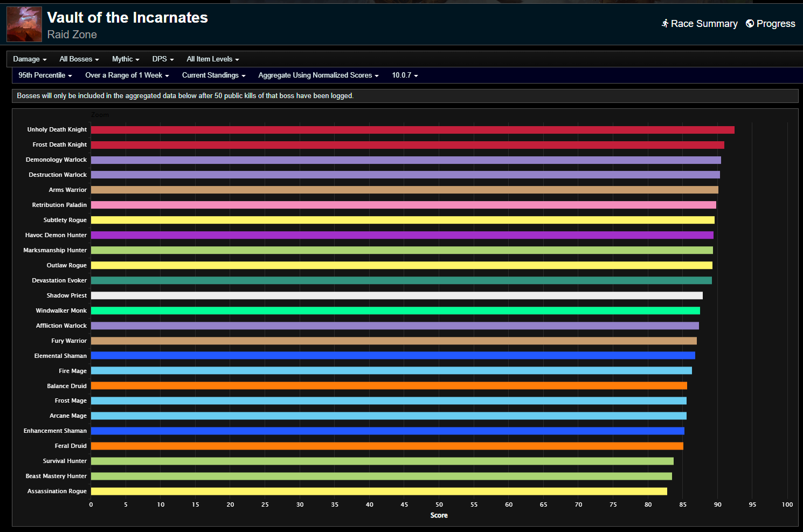Click the Havoc Demon Hunter label
803x532 pixels.
click(x=56, y=236)
